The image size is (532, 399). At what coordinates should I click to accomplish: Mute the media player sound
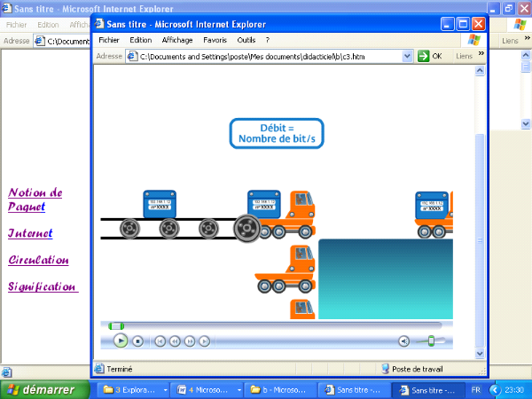click(403, 341)
